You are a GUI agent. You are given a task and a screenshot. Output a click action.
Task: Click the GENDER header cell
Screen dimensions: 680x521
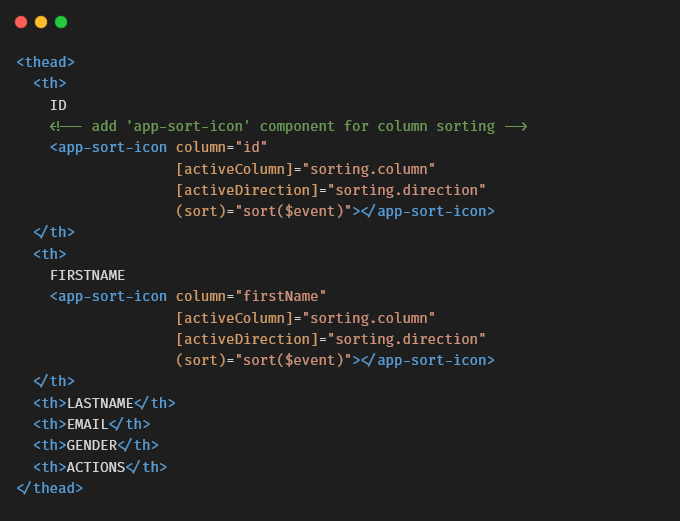[x=96, y=446]
